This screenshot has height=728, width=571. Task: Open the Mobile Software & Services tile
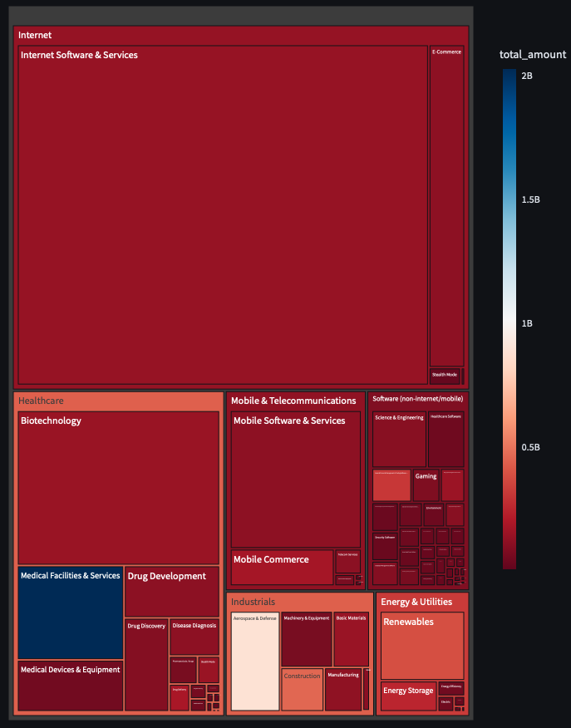tap(296, 480)
